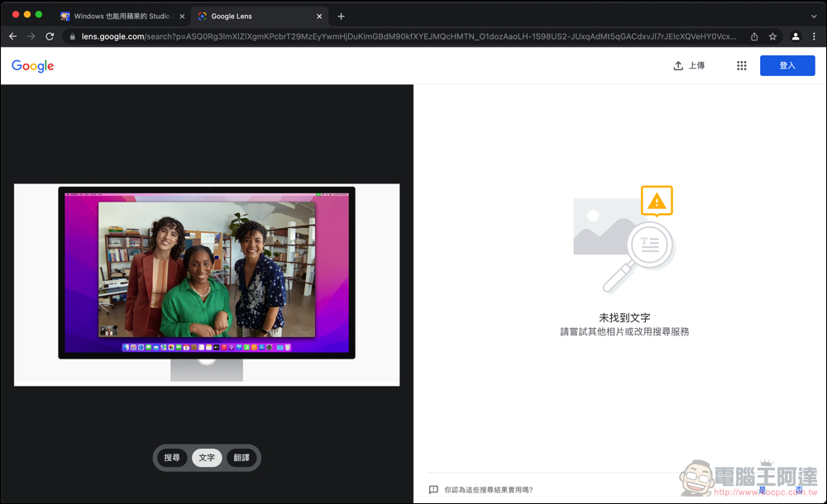Open the Chrome profile icon
This screenshot has width=827, height=504.
(796, 36)
